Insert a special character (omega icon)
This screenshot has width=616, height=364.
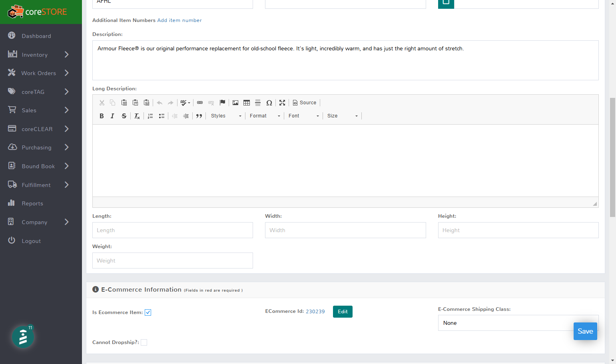[269, 103]
